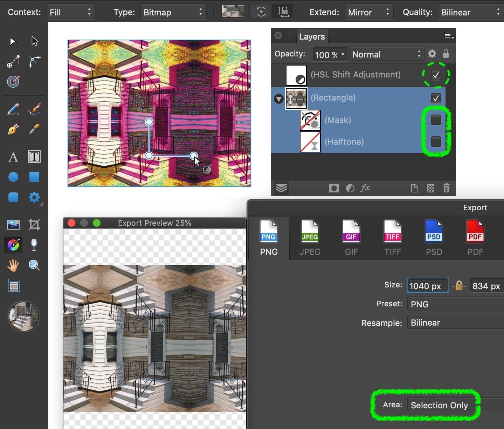Viewport: 504px width, 429px height.
Task: Enable visibility of the Mask layer
Action: (x=436, y=120)
